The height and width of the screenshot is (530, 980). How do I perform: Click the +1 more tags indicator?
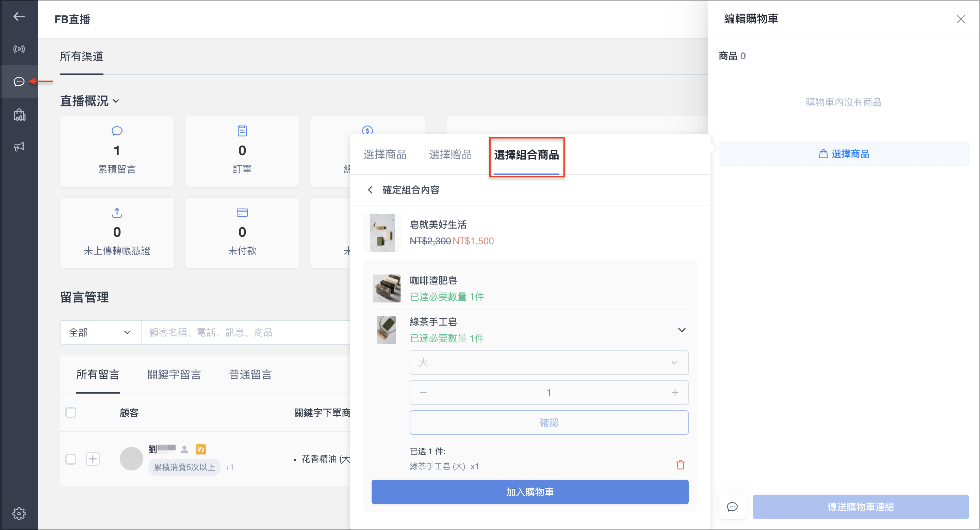(229, 467)
